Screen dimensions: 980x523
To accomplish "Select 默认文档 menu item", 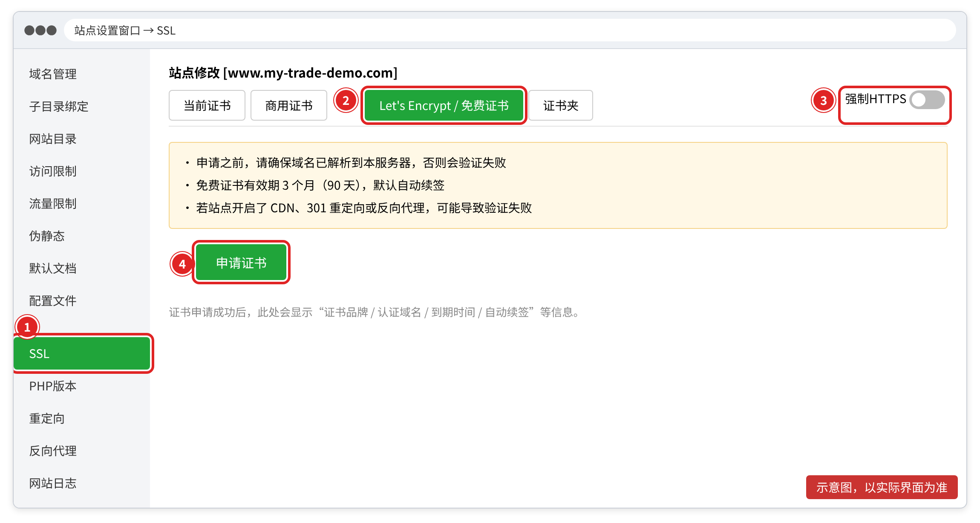I will (x=53, y=269).
